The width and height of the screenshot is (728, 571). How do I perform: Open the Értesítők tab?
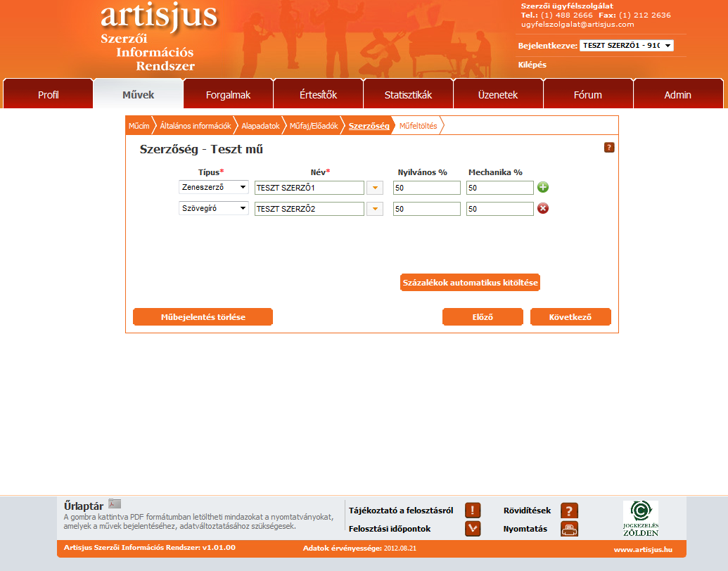click(318, 95)
